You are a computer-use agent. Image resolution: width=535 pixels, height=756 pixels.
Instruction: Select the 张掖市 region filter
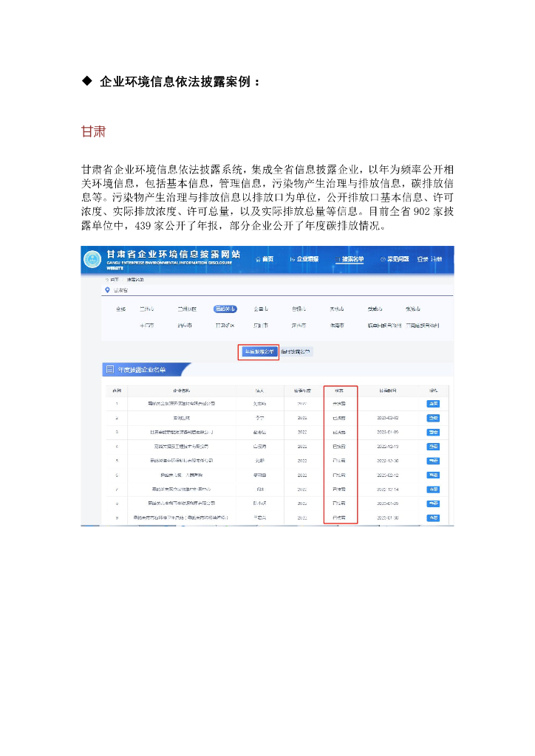tap(413, 309)
